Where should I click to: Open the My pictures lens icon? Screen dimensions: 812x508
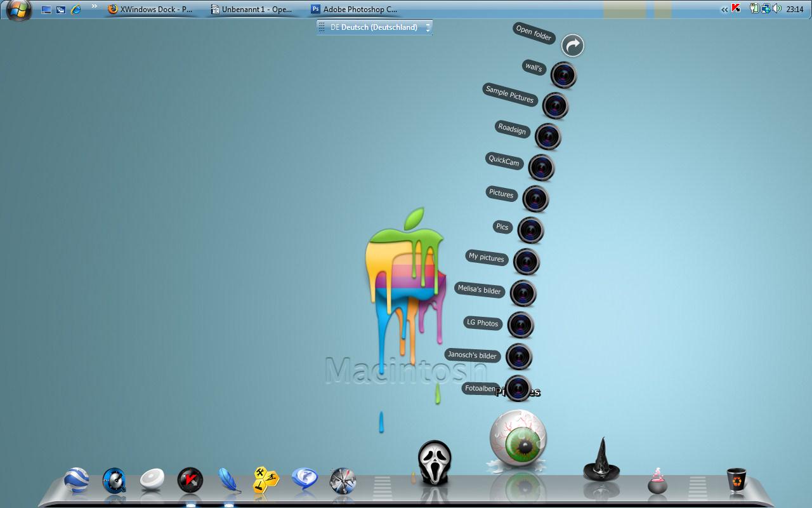(526, 262)
